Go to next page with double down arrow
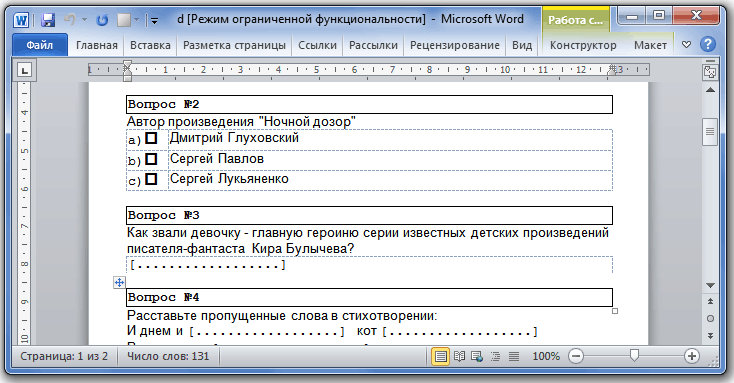Screen dimensions: 734x383 [x=710, y=335]
